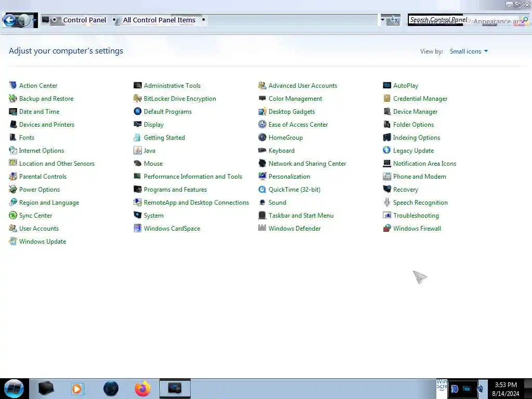Screen dimensions: 532x399
Task: Open the Legacy Update icon
Action: point(387,150)
